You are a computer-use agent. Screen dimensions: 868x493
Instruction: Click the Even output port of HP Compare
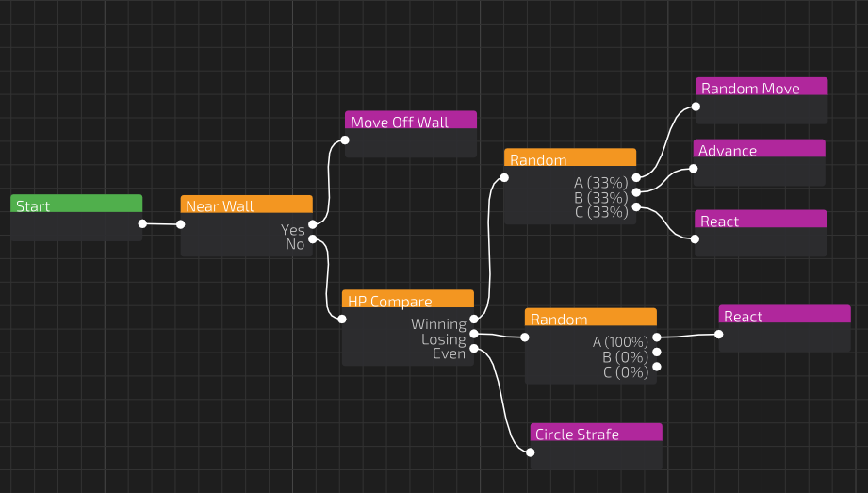point(474,349)
